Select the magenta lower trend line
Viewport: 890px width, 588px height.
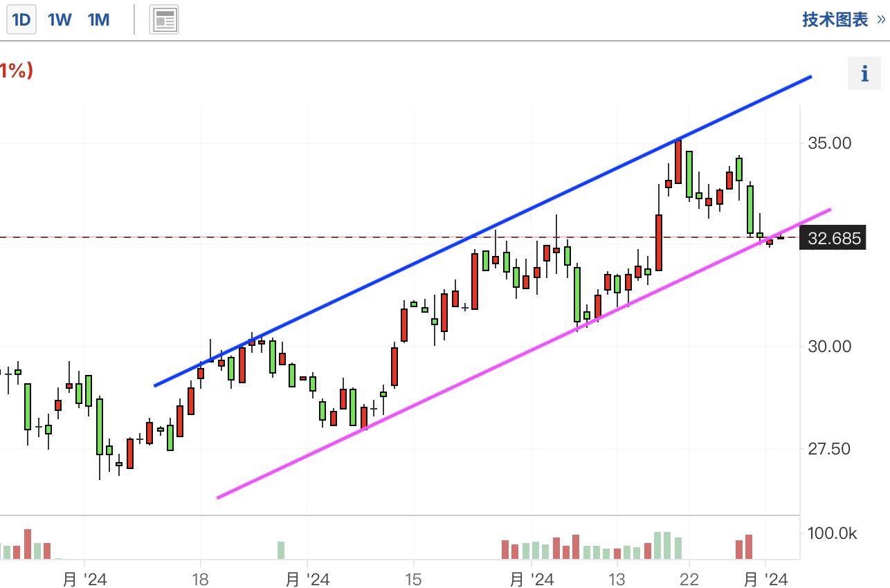[524, 353]
